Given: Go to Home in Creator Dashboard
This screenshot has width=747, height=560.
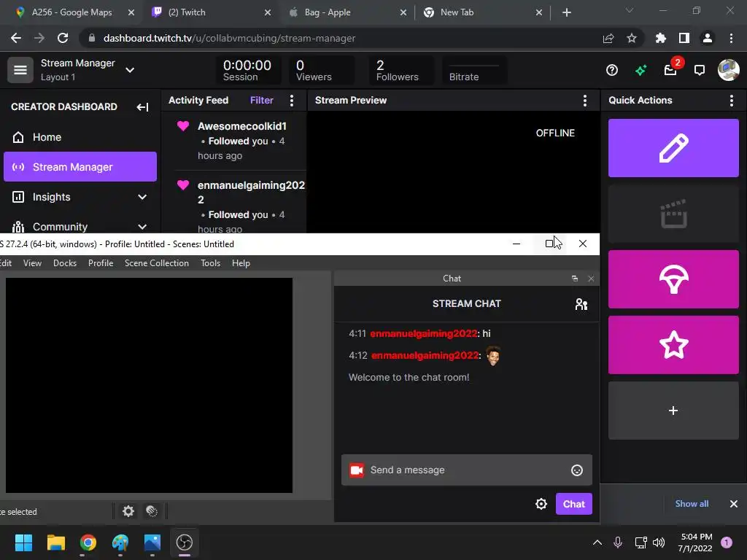Looking at the screenshot, I should pyautogui.click(x=80, y=137).
